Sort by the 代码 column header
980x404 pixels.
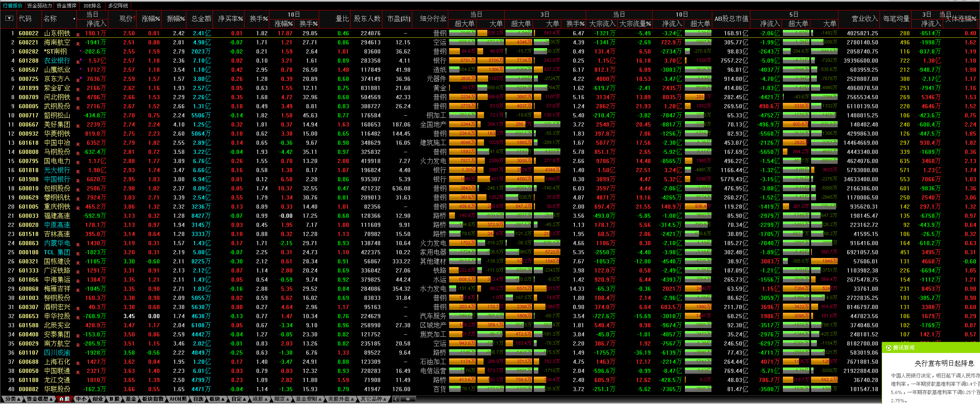coord(25,19)
